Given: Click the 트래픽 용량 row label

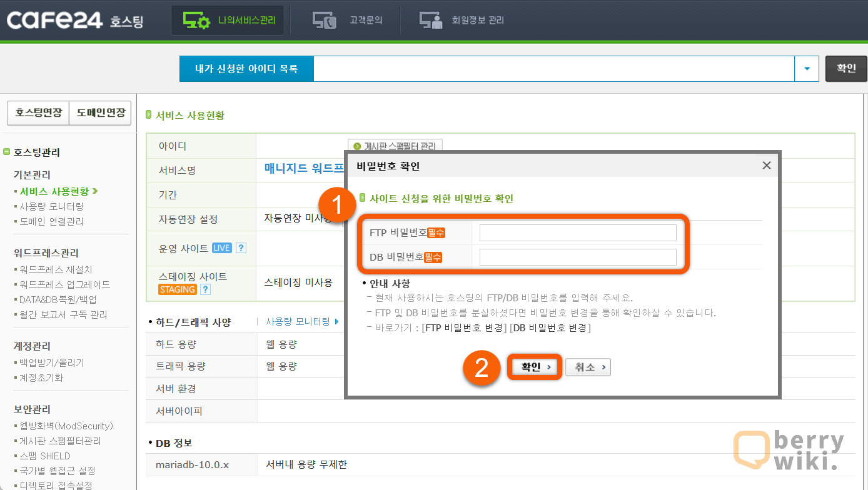Looking at the screenshot, I should [x=180, y=366].
